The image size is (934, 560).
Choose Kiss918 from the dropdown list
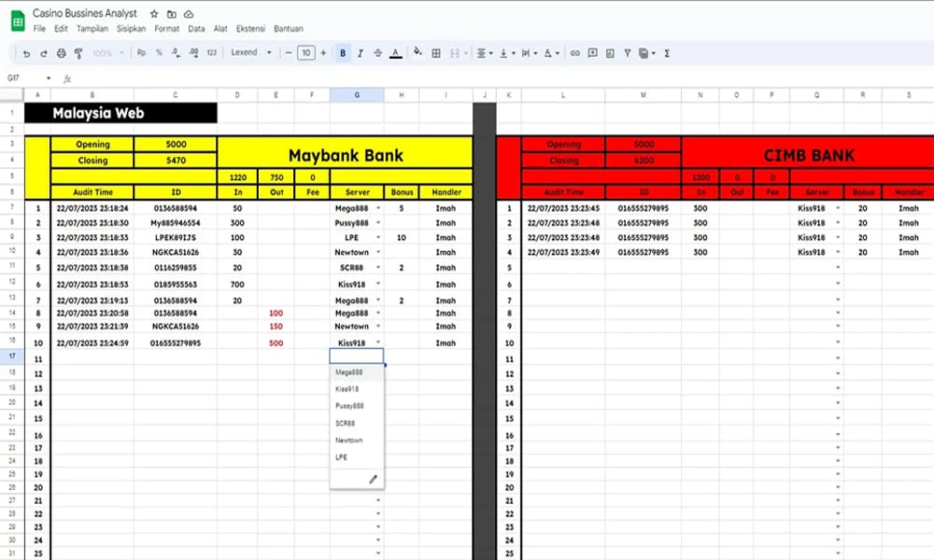coord(357,388)
